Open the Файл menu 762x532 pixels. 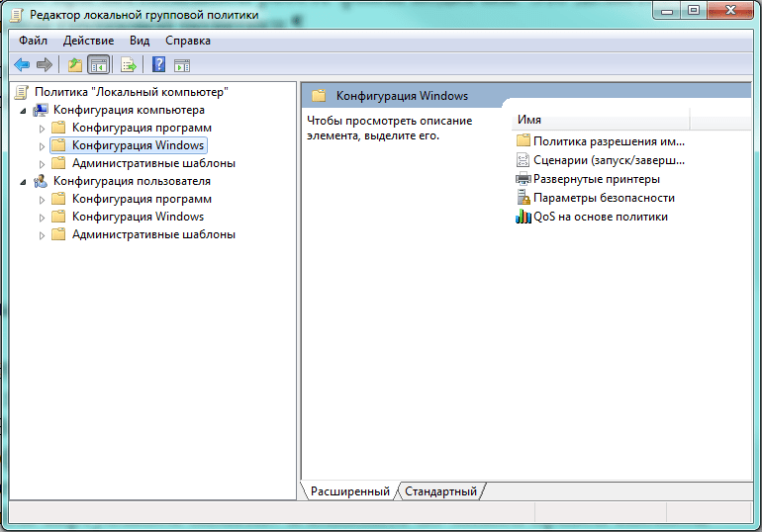click(33, 41)
